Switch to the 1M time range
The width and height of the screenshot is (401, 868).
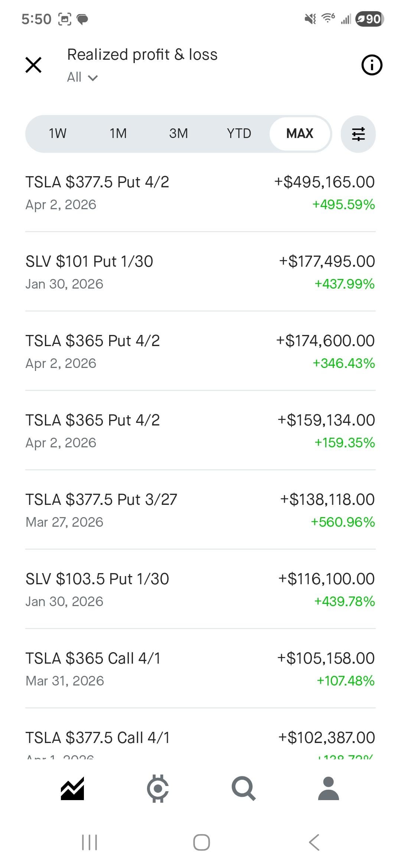[x=118, y=134]
